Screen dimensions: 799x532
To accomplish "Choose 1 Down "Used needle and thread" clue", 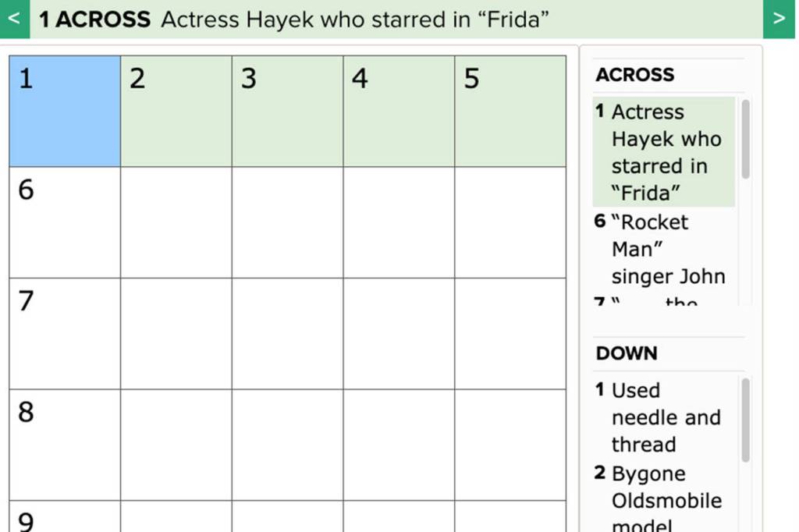I will pos(663,417).
